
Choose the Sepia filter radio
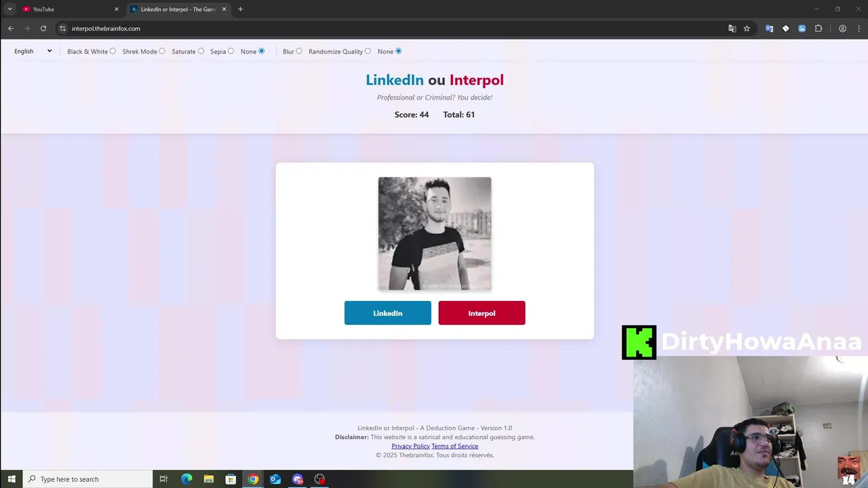pyautogui.click(x=231, y=51)
